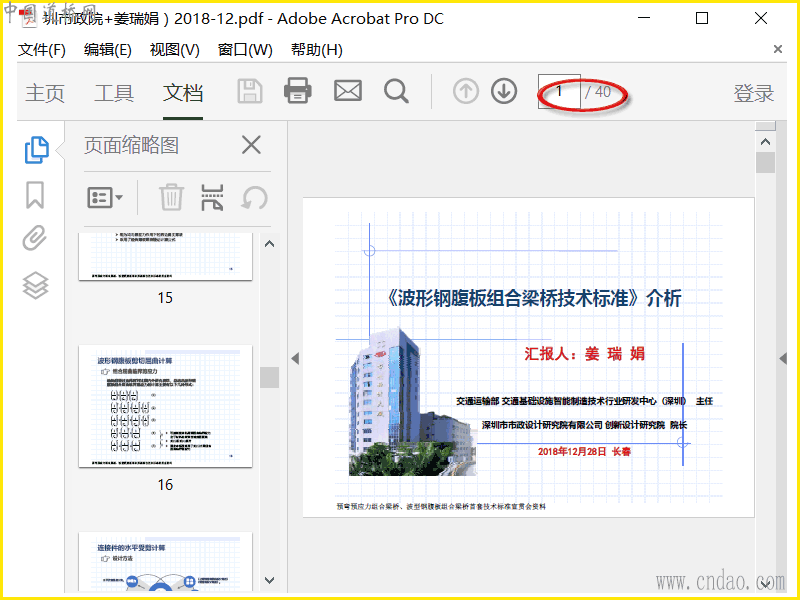Switch to the 工具 tab
The width and height of the screenshot is (800, 600).
point(114,93)
